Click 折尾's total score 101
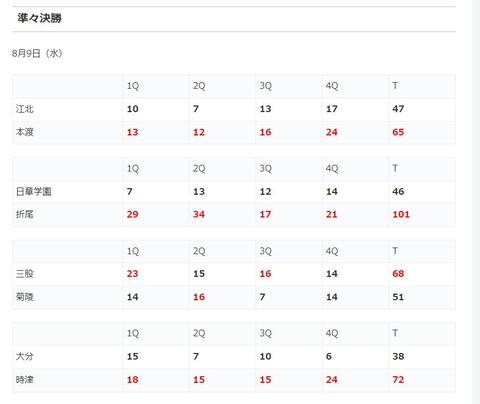Screen dimensions: 480x404 (x=401, y=214)
